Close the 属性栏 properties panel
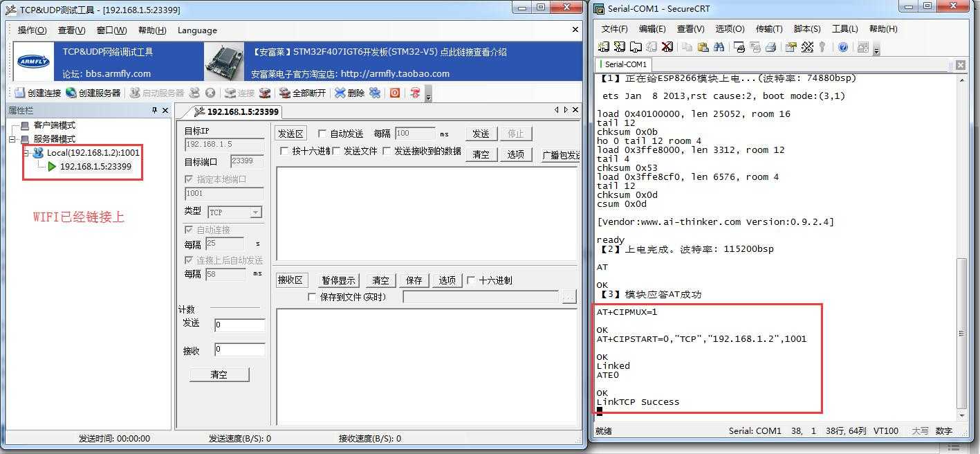This screenshot has width=980, height=454. [x=165, y=111]
